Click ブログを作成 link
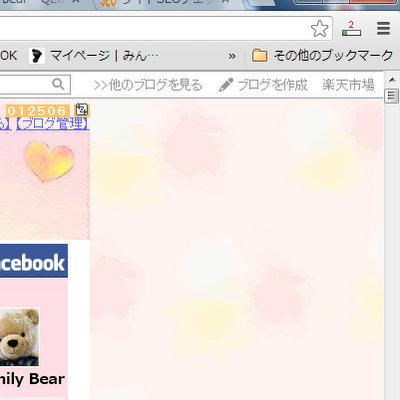 272,85
